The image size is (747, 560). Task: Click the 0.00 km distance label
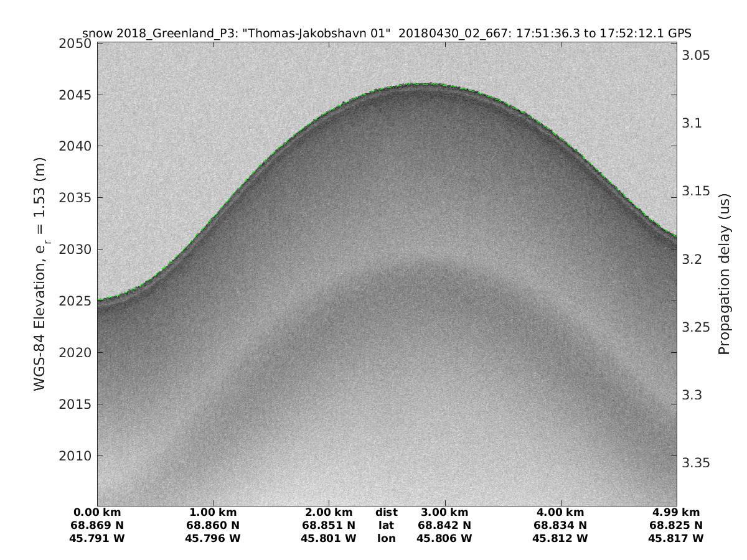(98, 513)
